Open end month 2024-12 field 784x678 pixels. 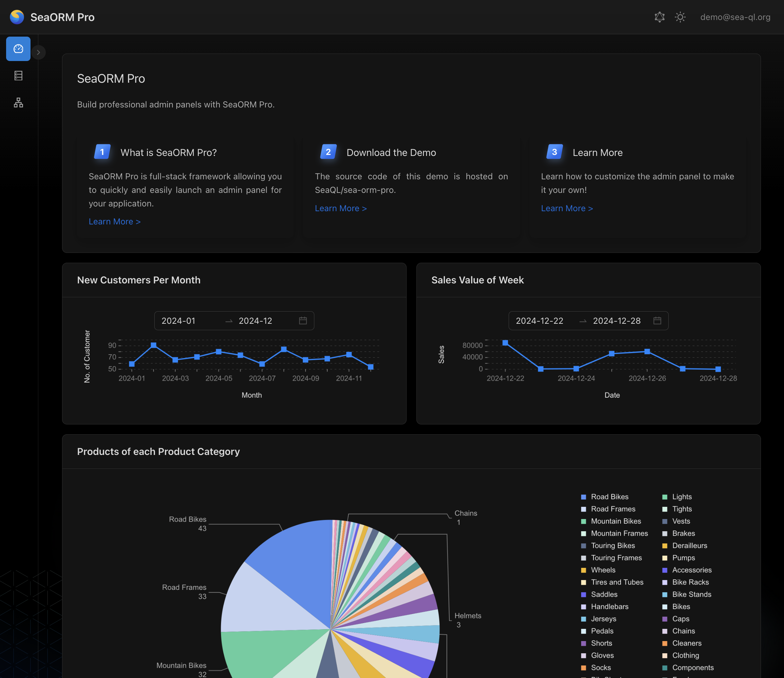255,321
